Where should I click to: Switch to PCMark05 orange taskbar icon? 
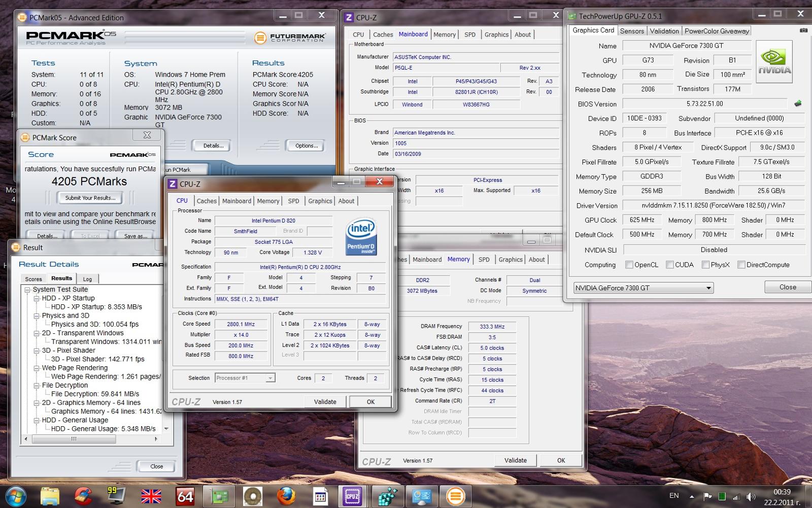[x=455, y=496]
